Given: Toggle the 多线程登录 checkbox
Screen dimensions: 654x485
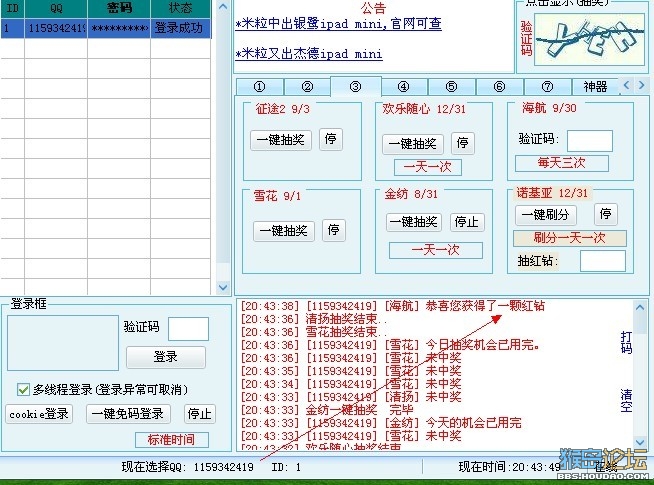Looking at the screenshot, I should click(x=23, y=390).
